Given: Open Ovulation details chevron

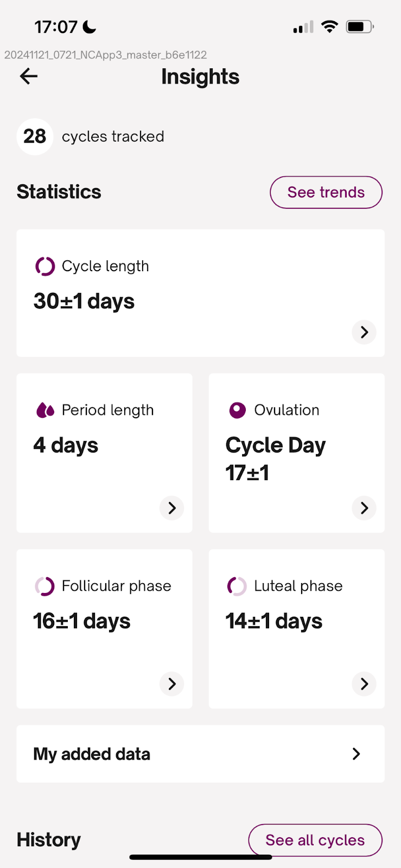Looking at the screenshot, I should (x=364, y=508).
